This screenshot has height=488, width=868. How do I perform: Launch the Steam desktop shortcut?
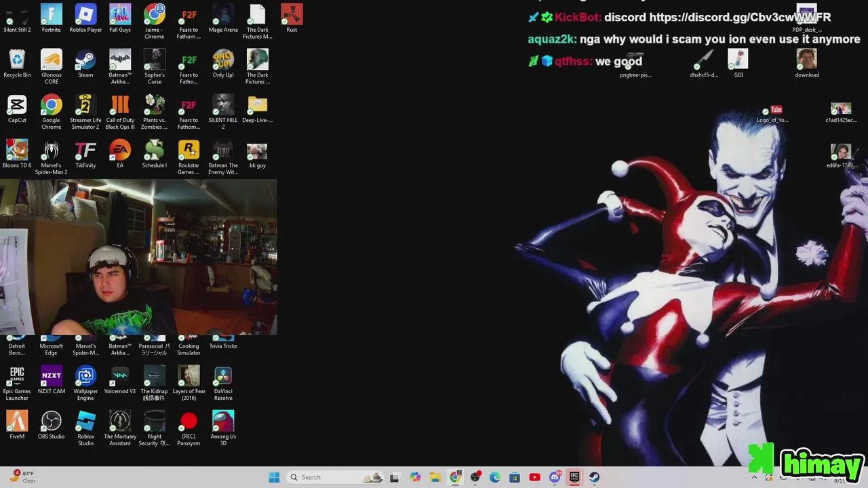point(85,64)
